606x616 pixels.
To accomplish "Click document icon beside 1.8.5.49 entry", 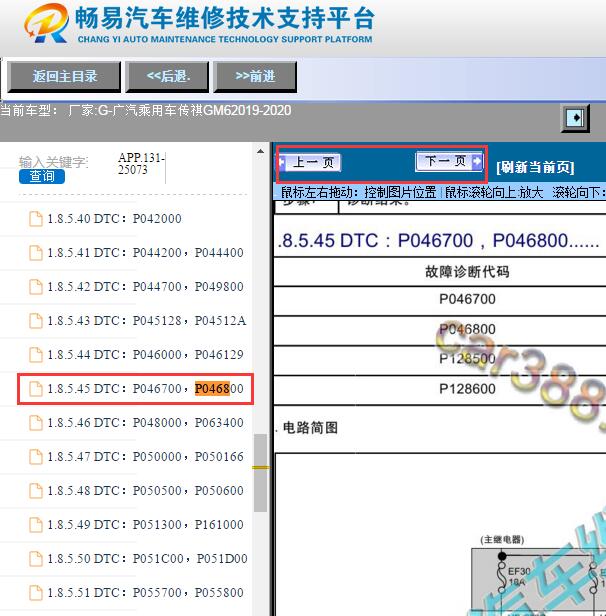I will point(36,525).
